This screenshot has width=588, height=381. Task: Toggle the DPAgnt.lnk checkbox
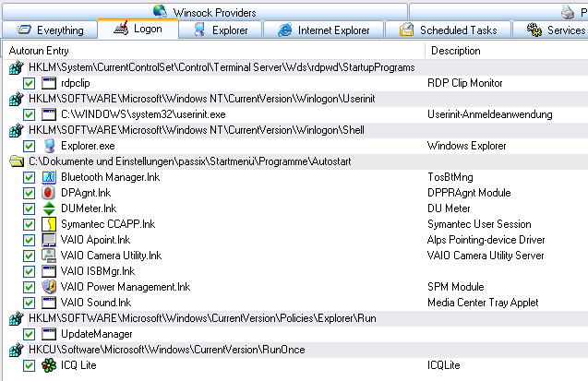30,193
